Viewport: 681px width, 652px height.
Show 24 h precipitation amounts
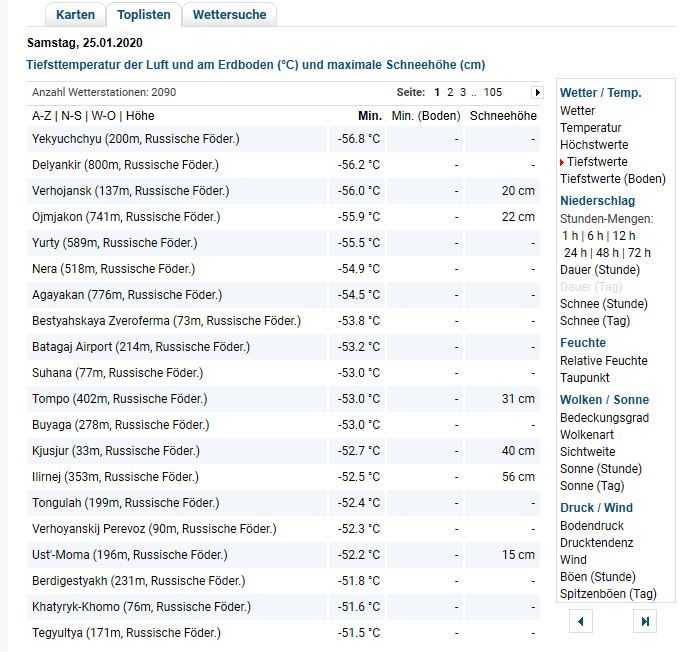pos(575,253)
